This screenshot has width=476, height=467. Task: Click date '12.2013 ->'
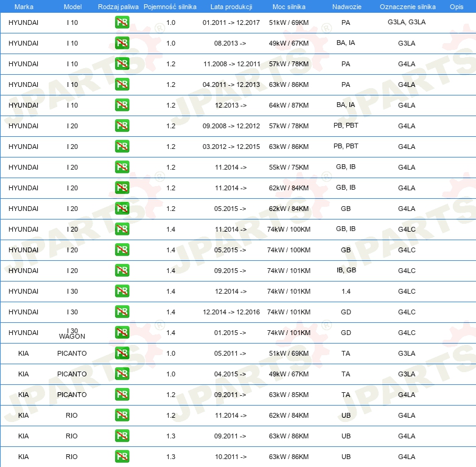231,105
